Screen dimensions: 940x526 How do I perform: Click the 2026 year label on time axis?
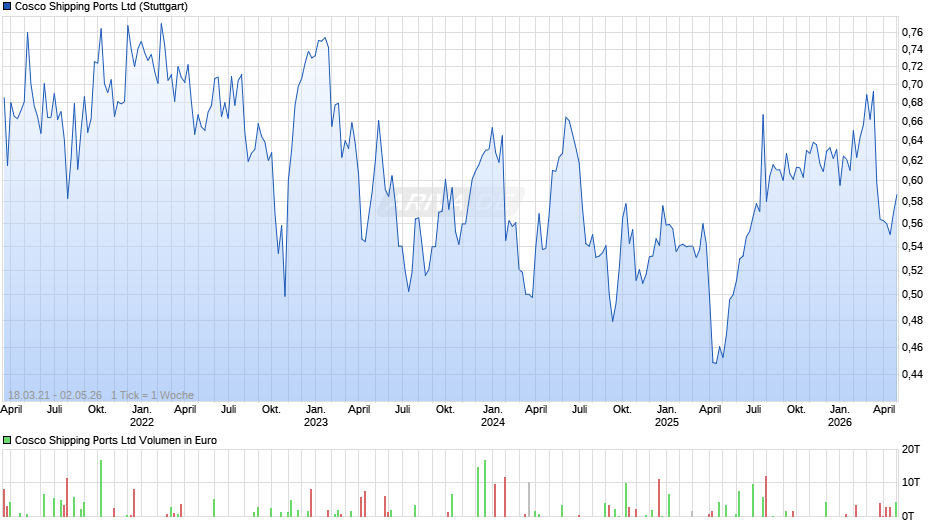[x=840, y=422]
